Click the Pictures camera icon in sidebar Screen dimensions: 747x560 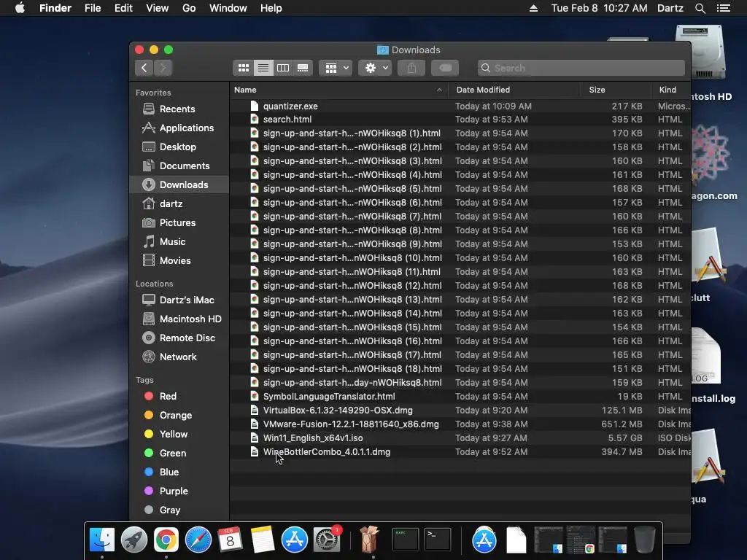point(149,223)
